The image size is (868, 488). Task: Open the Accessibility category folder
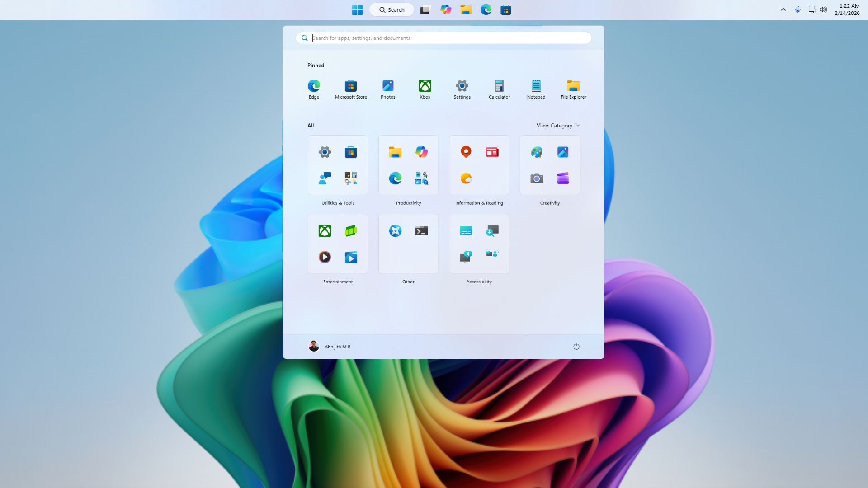click(478, 244)
